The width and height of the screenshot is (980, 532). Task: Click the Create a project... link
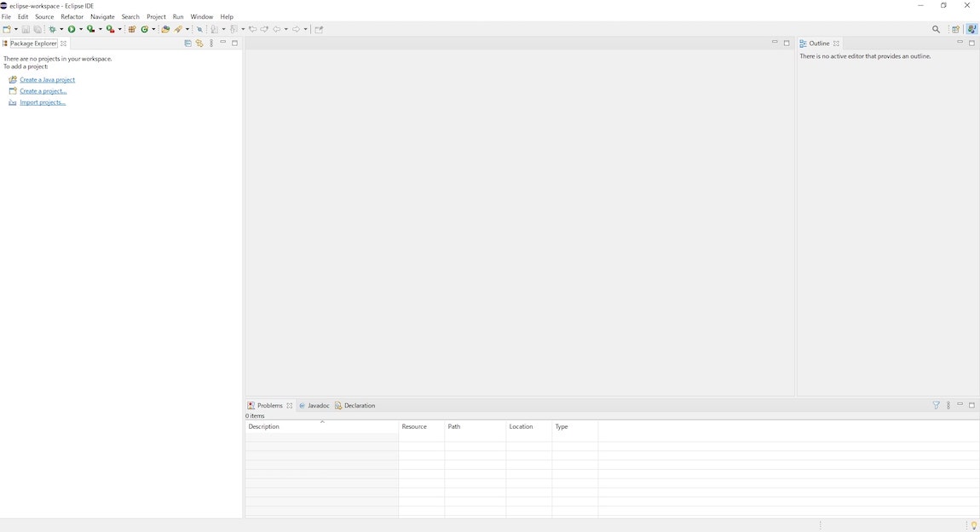coord(43,91)
